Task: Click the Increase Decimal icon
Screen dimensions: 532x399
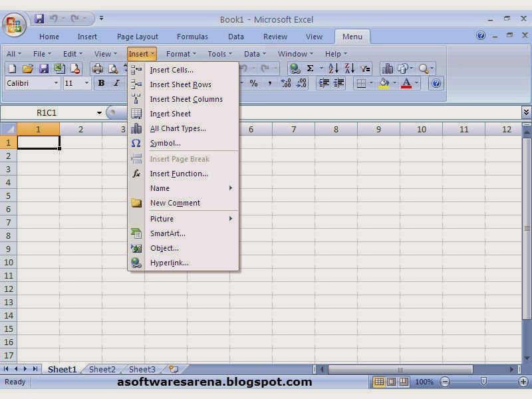Action: [286, 83]
